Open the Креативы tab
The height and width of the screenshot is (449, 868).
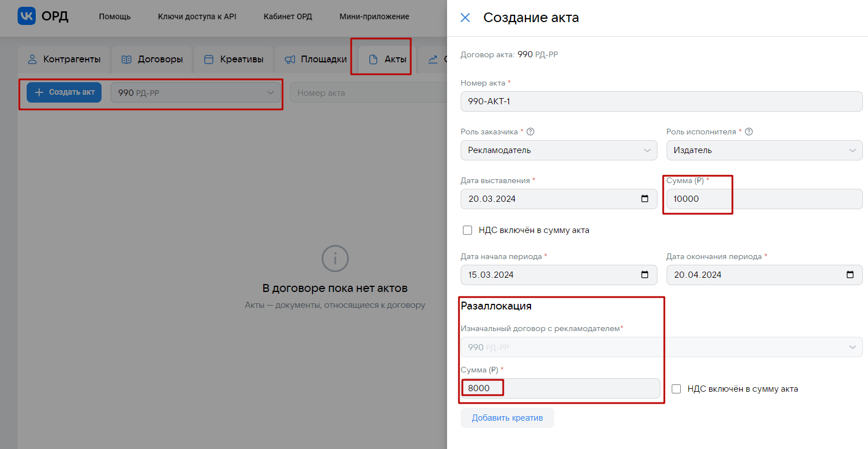click(x=234, y=60)
